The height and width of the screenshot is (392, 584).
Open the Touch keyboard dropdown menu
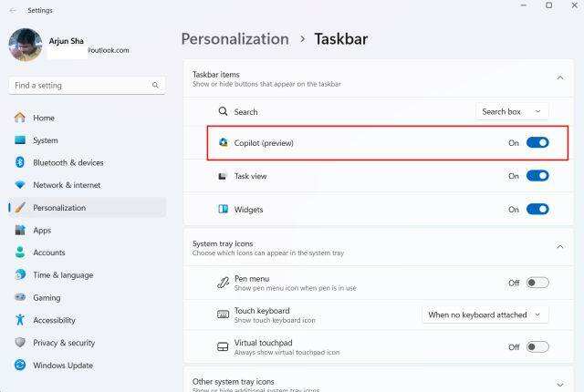(486, 315)
